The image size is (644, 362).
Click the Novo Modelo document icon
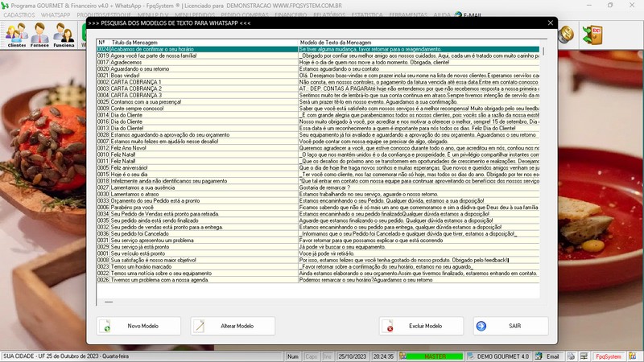tap(105, 326)
